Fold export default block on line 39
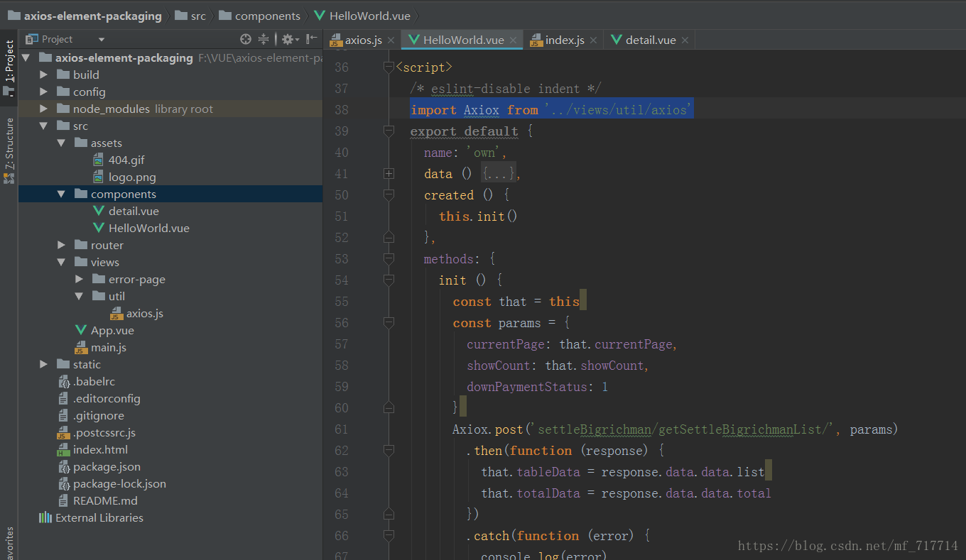 [389, 131]
